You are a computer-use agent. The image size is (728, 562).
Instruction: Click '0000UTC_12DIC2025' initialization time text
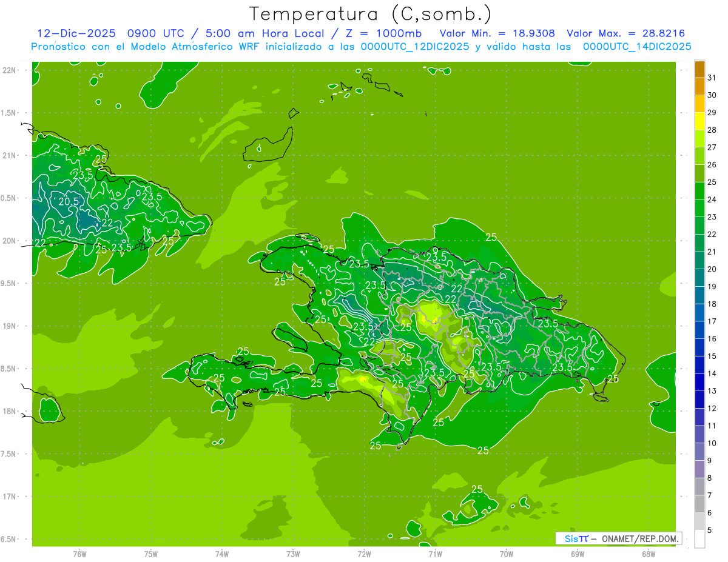415,47
